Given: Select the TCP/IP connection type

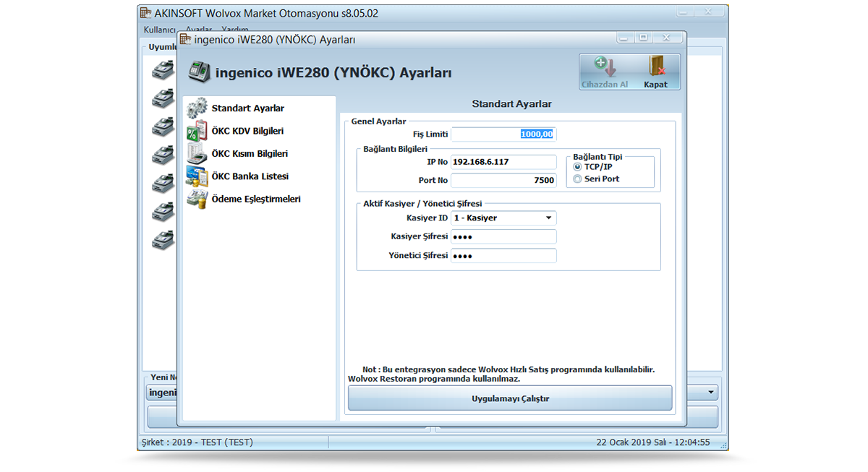Looking at the screenshot, I should click(x=577, y=167).
